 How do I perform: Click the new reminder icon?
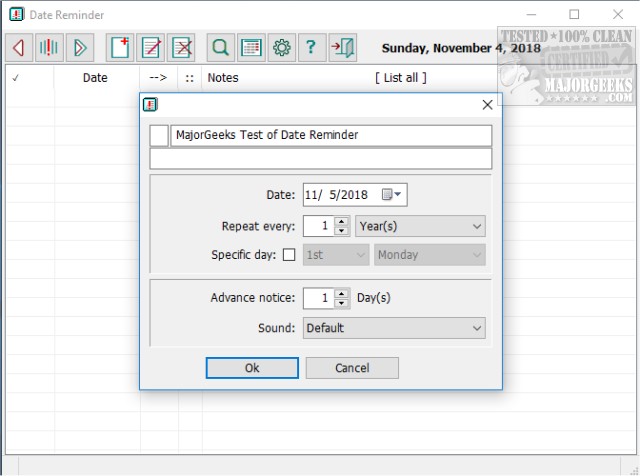(x=121, y=47)
